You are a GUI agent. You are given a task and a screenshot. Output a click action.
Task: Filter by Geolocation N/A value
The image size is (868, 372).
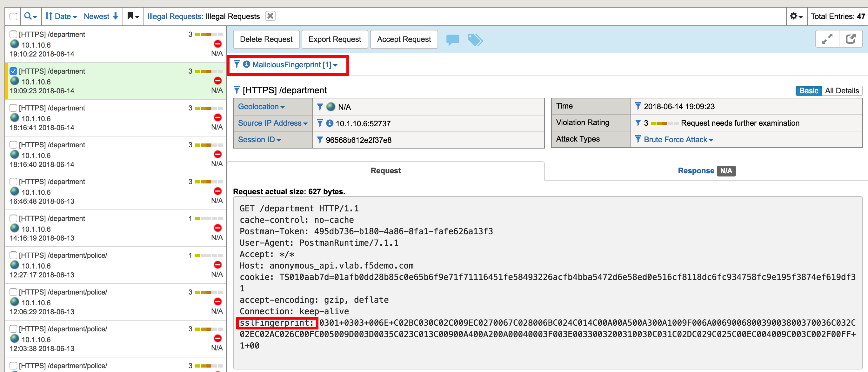[320, 107]
